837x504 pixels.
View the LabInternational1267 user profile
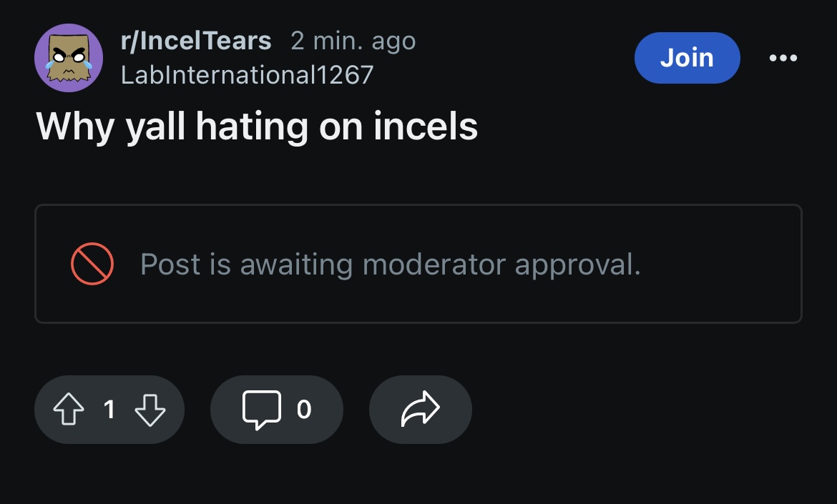[247, 74]
